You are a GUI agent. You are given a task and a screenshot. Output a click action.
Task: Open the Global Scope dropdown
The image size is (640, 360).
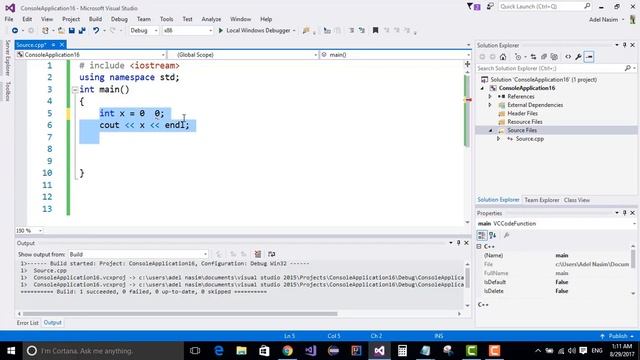pos(243,54)
